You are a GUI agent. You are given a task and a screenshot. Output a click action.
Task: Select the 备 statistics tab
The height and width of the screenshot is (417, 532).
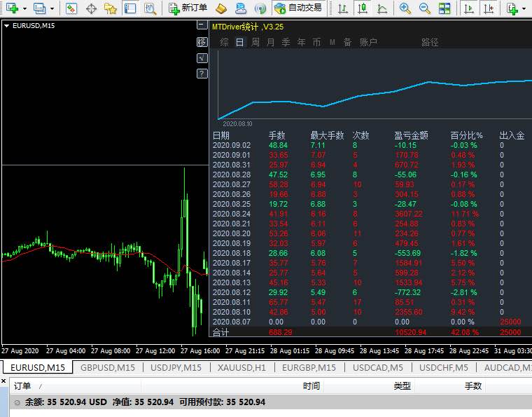[347, 42]
